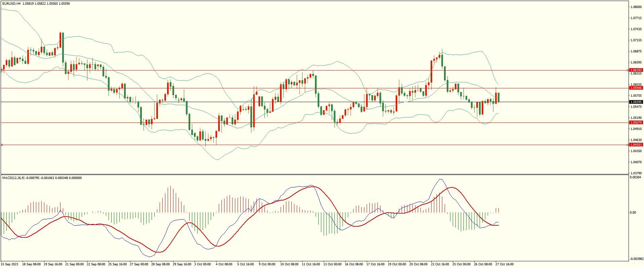Select the black 1.05595 current price tag

636,102
